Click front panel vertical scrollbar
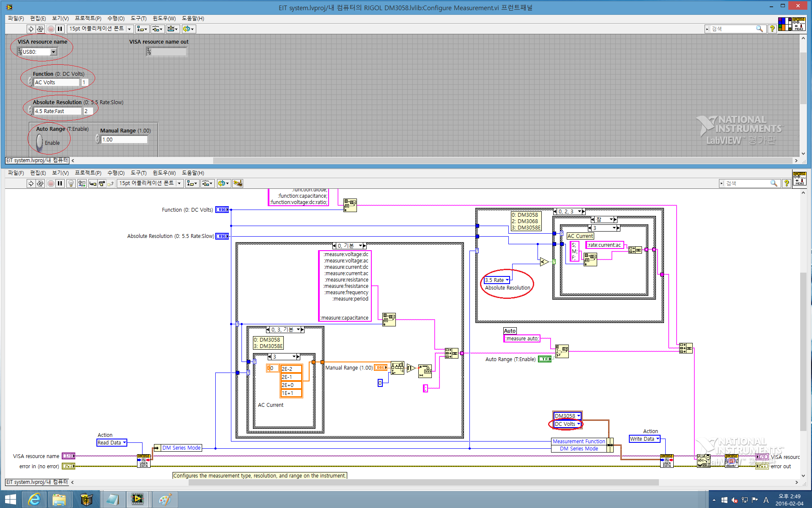This screenshot has height=508, width=812. click(x=803, y=78)
